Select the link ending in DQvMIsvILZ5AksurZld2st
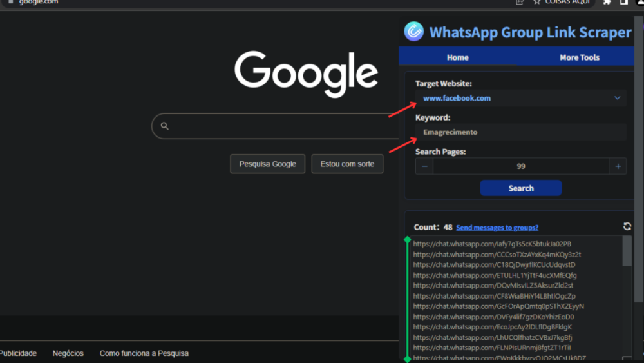644x363 pixels. click(x=493, y=285)
